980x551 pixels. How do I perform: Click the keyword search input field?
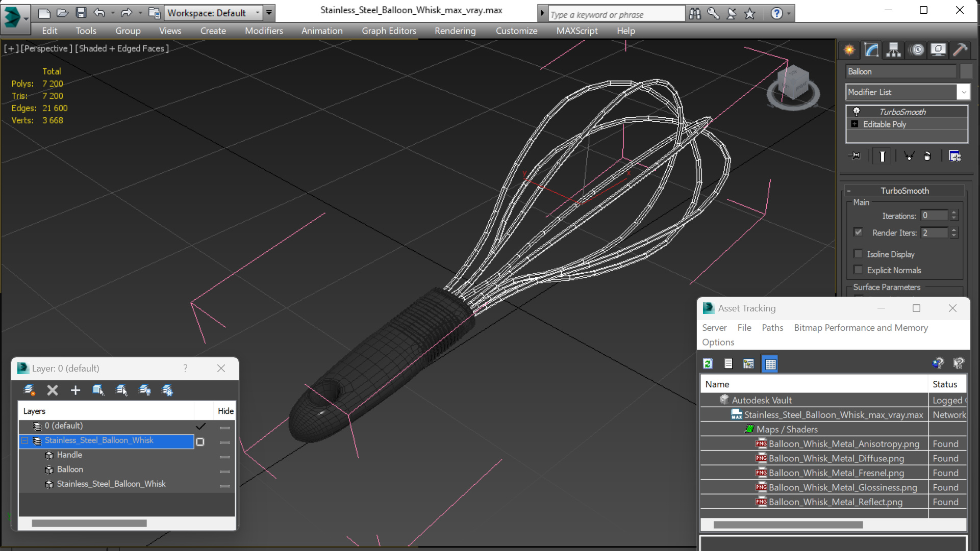pos(616,15)
